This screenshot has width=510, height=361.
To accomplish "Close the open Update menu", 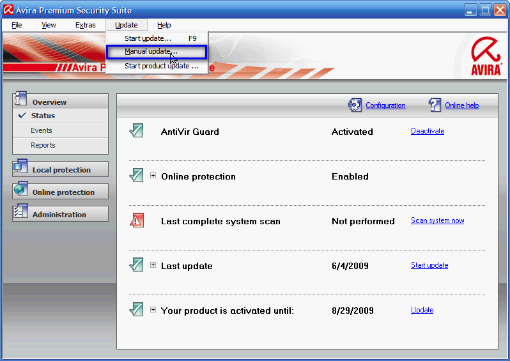I will pyautogui.click(x=126, y=25).
